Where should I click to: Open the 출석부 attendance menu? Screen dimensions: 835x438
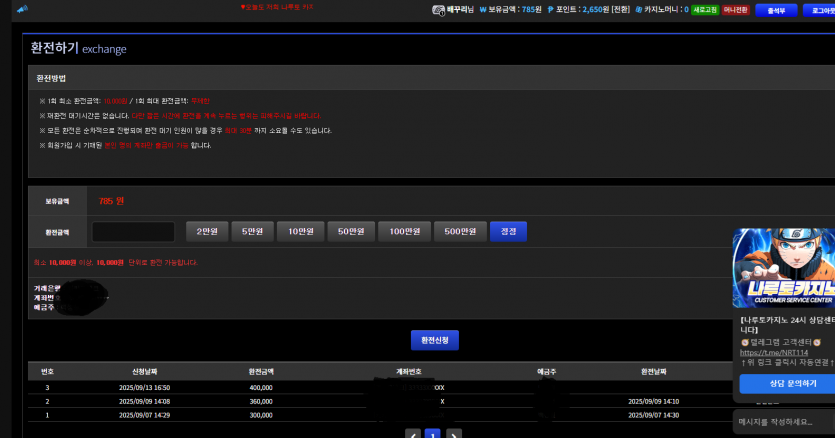click(776, 10)
